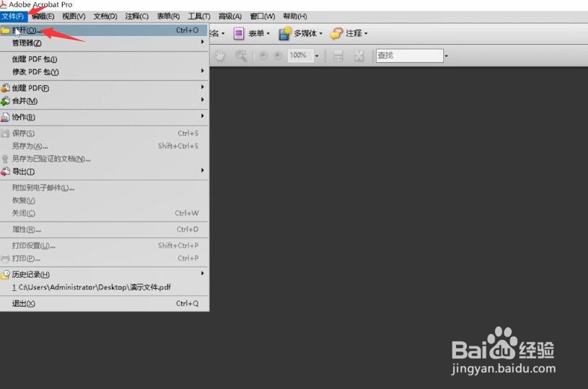Click 附加到电子邮件(L)...
The width and height of the screenshot is (588, 389).
104,188
